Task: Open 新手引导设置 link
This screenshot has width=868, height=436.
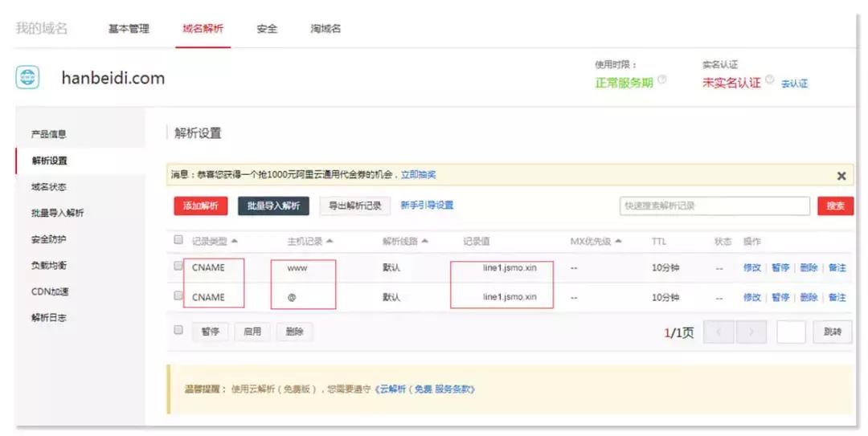Action: click(x=427, y=206)
